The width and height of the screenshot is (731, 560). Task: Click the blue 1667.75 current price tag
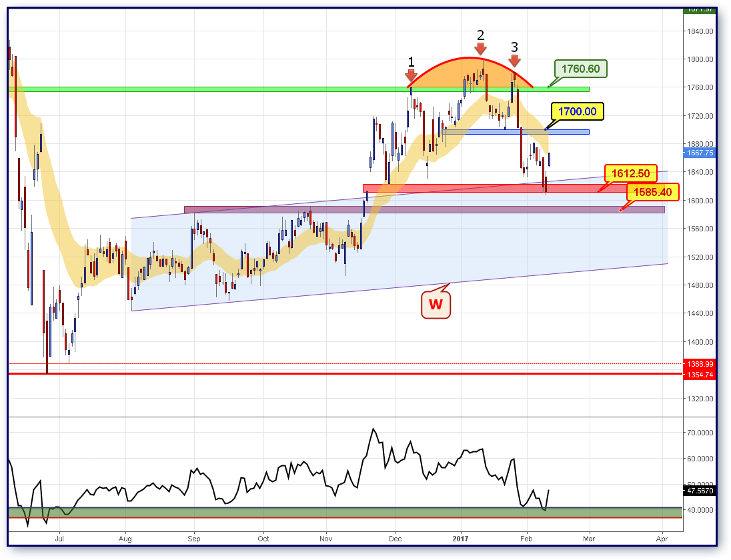click(699, 153)
